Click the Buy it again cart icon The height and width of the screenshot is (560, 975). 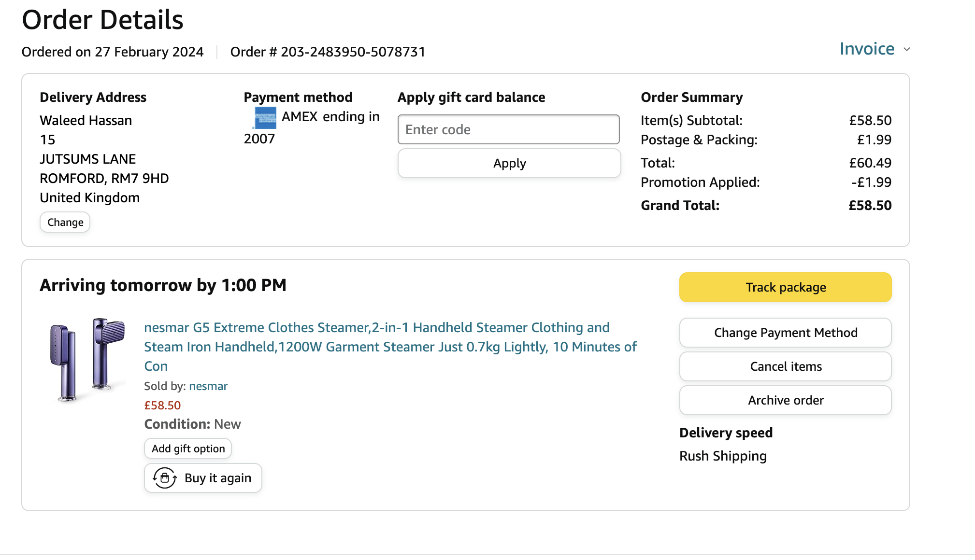[x=165, y=478]
